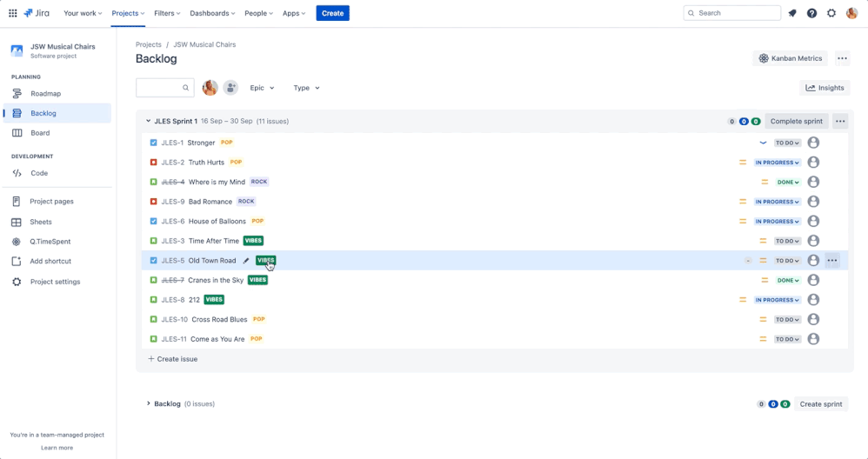Click the VIBES epic label on Old Town Road
Screen dimensions: 868x459
tap(266, 260)
